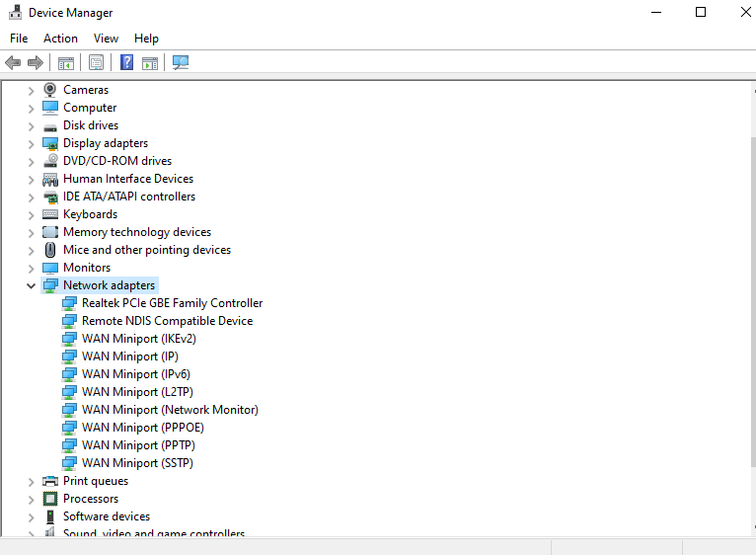Image resolution: width=756 pixels, height=555 pixels.
Task: Click Scan for hardware changes icon
Action: coord(181,63)
